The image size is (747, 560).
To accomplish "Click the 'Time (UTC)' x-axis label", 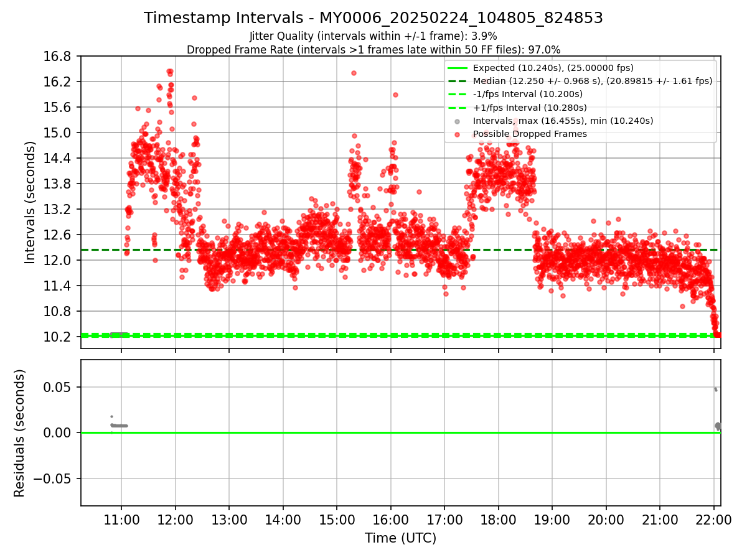I will pyautogui.click(x=400, y=538).
